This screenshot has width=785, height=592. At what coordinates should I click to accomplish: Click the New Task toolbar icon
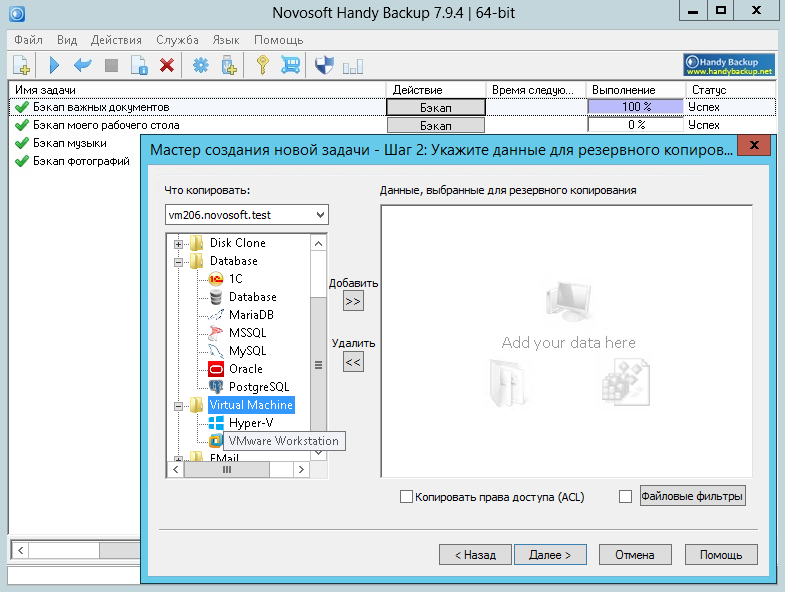(x=22, y=65)
